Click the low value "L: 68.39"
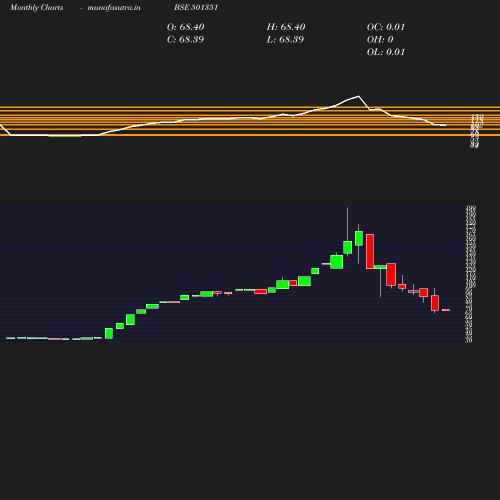The height and width of the screenshot is (500, 500). pyautogui.click(x=285, y=40)
